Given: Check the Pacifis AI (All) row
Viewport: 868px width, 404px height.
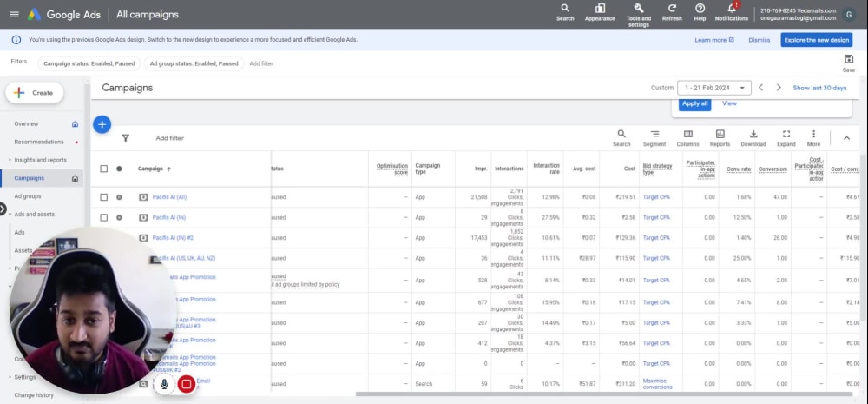Looking at the screenshot, I should 103,197.
